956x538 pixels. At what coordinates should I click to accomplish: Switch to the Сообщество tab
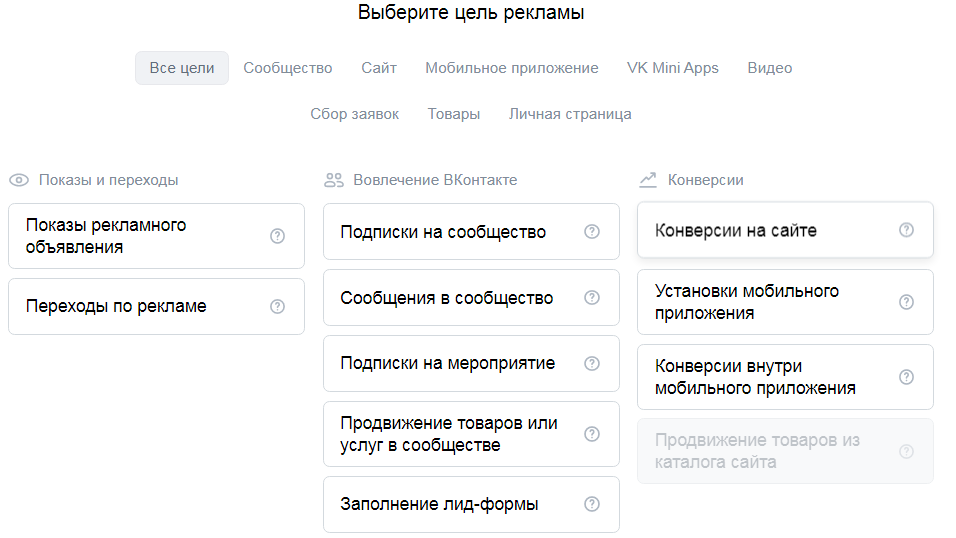coord(288,68)
